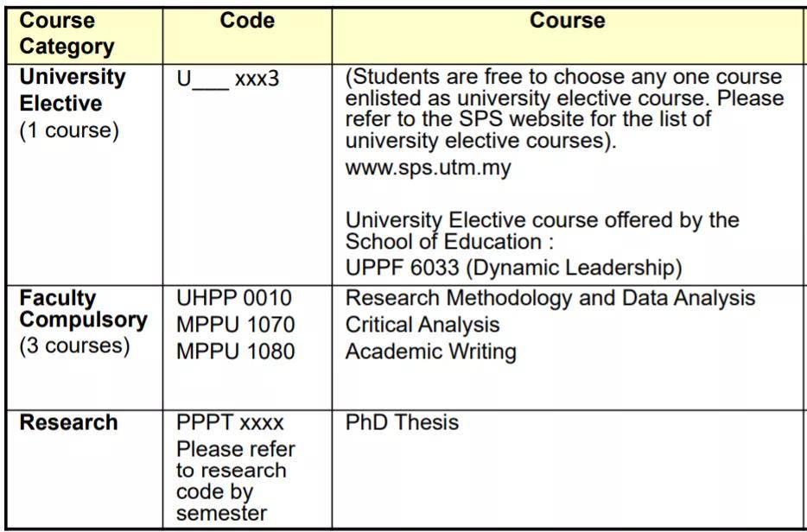Screen dimensions: 807x532
Task: Select the PhD Thesis course entry
Action: tap(402, 422)
